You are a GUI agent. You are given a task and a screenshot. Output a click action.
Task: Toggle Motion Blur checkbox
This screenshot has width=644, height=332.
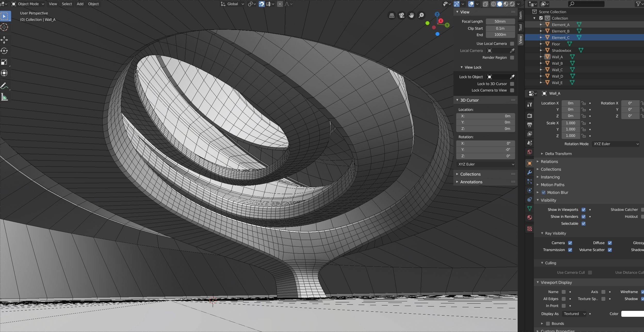(x=543, y=193)
